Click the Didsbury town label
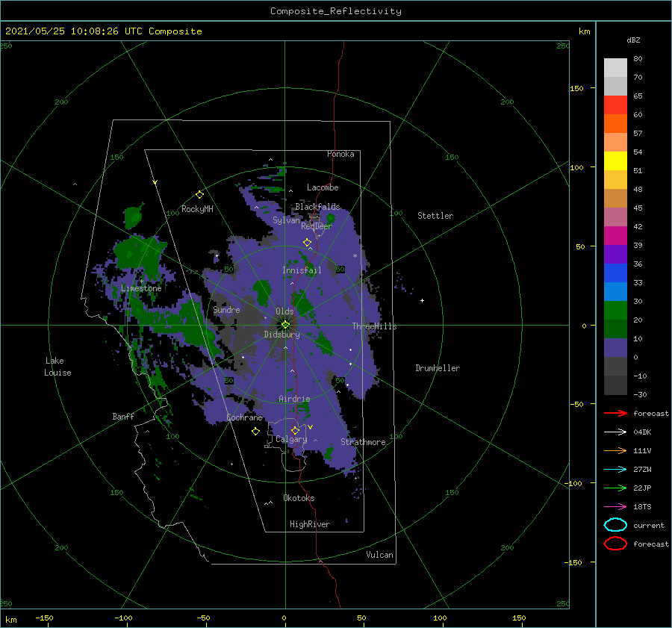The width and height of the screenshot is (672, 628). 281,335
